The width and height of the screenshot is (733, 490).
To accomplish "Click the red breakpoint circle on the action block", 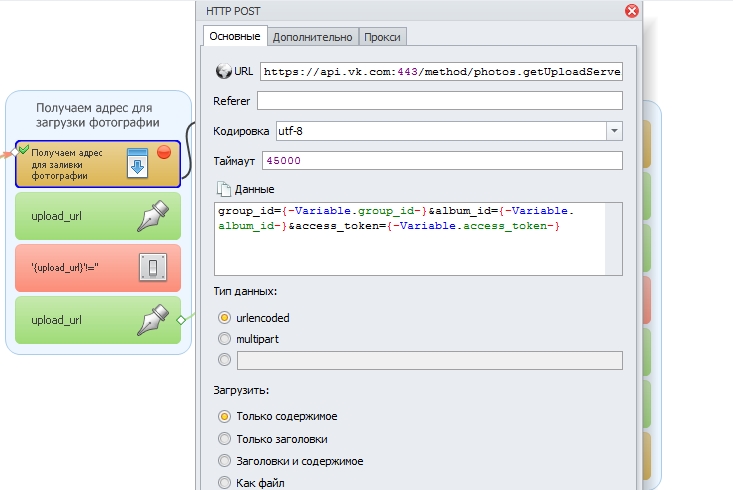I will 164,152.
